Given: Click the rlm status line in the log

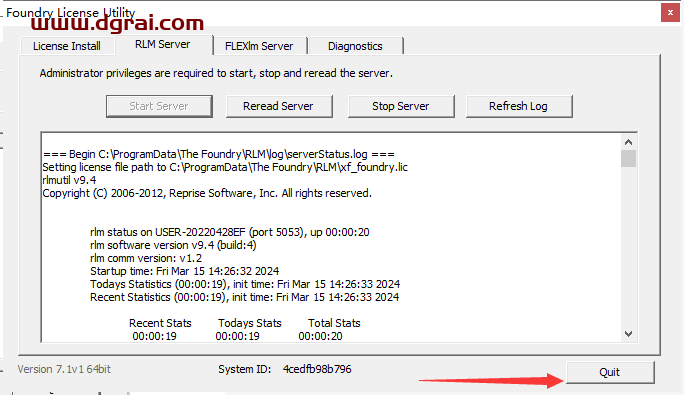Looking at the screenshot, I should (230, 232).
